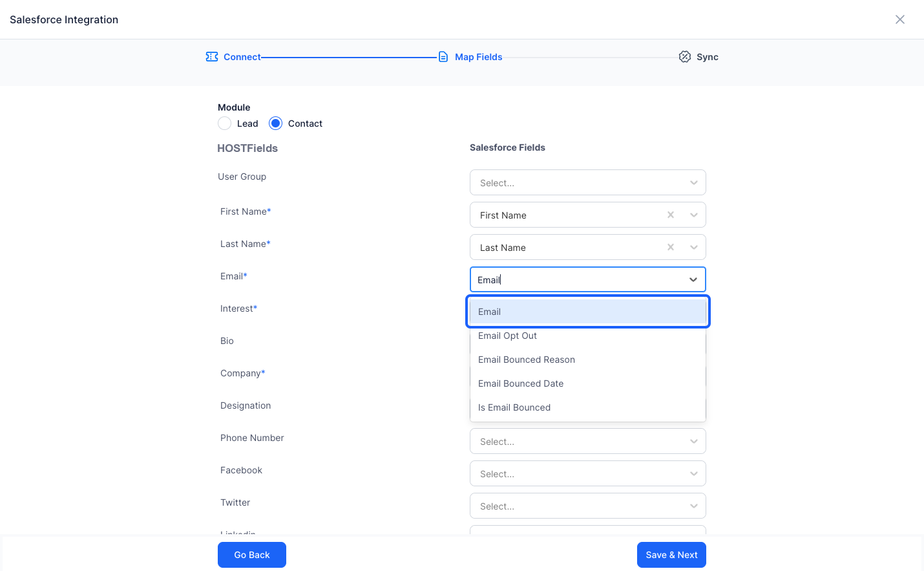Click the Go Back button

(252, 555)
